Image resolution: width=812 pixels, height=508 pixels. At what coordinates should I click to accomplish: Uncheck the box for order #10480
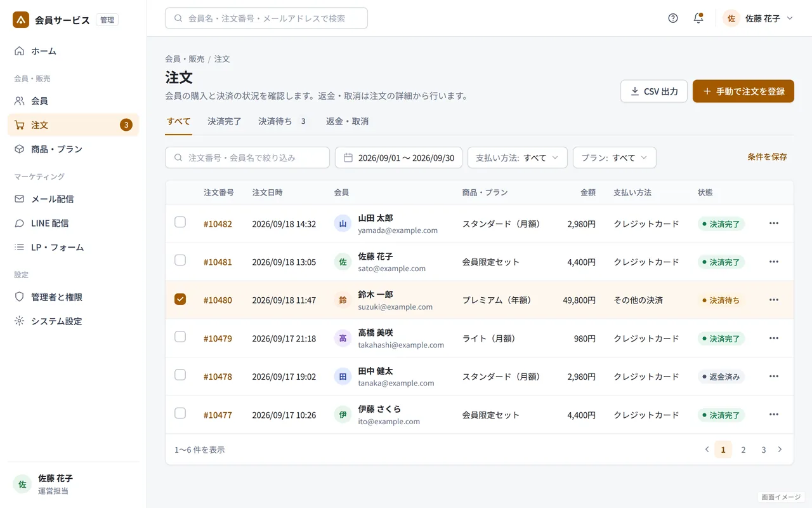180,299
